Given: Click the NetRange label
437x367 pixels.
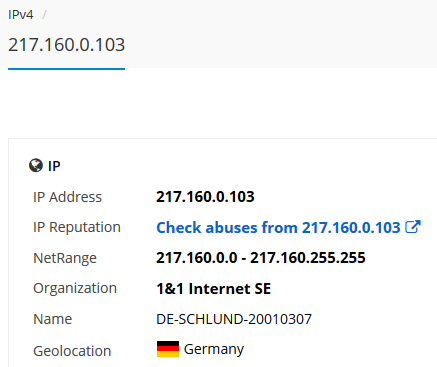Looking at the screenshot, I should (65, 258).
